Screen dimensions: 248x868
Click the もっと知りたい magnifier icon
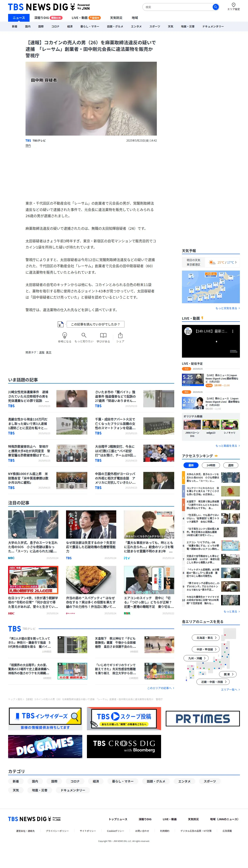point(84,335)
